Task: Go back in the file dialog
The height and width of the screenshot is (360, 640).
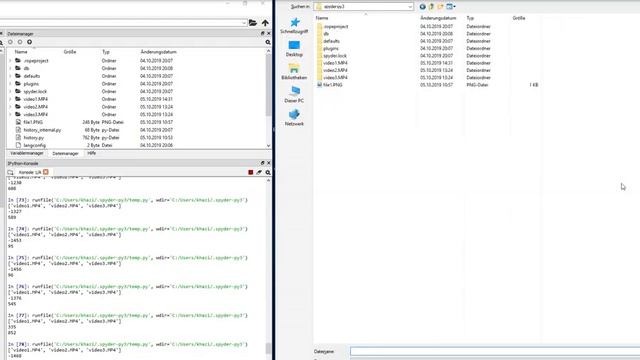Action: click(422, 7)
